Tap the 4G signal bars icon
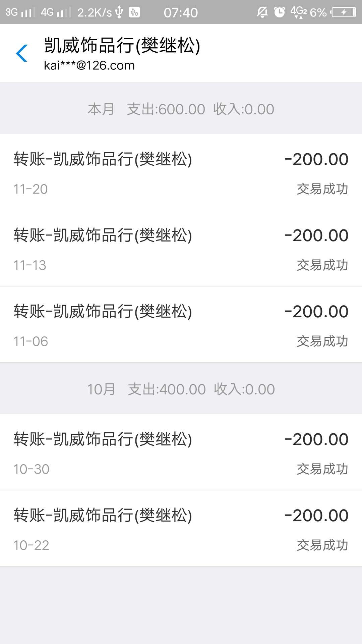The height and width of the screenshot is (644, 362). (56, 12)
